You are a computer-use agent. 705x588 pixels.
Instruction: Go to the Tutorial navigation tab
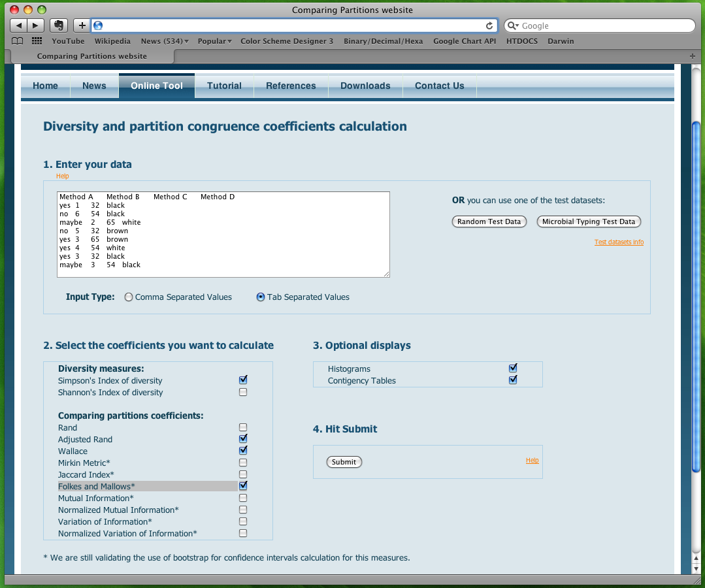pos(224,86)
